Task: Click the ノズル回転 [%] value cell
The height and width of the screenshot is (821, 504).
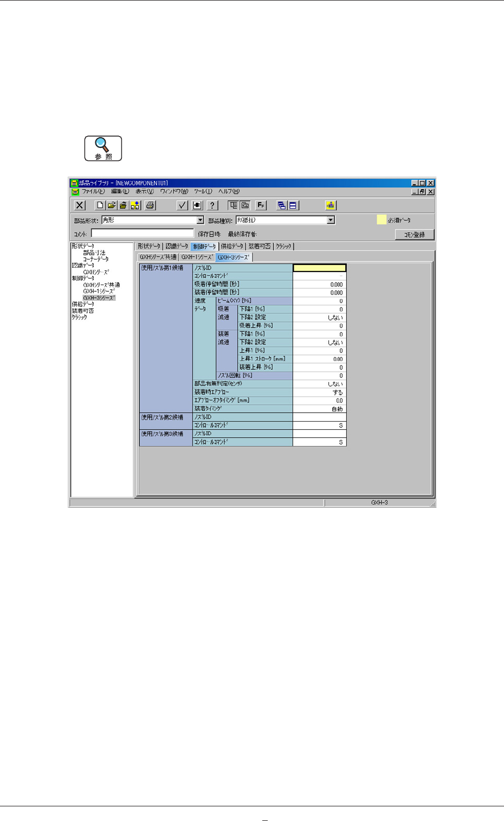Action: pos(319,376)
